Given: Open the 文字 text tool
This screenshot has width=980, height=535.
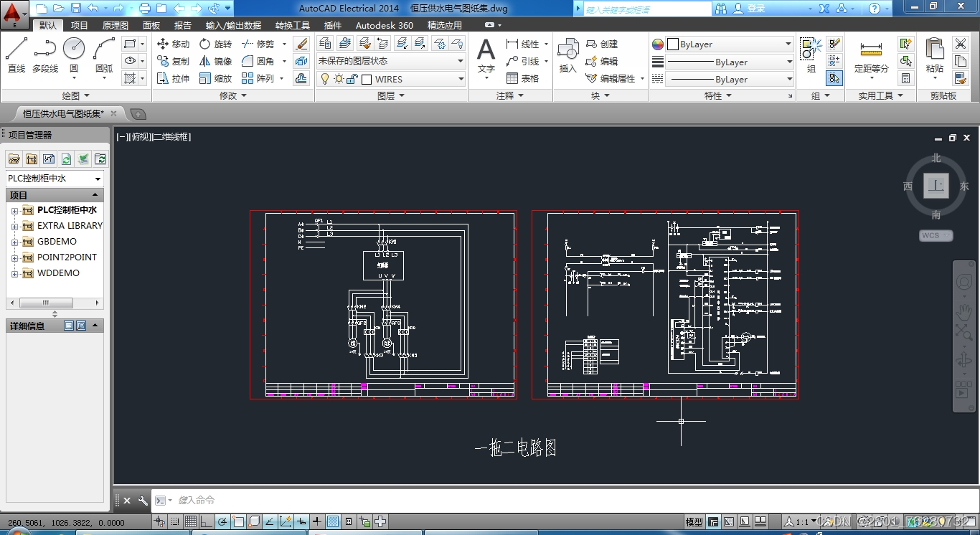Looking at the screenshot, I should [486, 55].
